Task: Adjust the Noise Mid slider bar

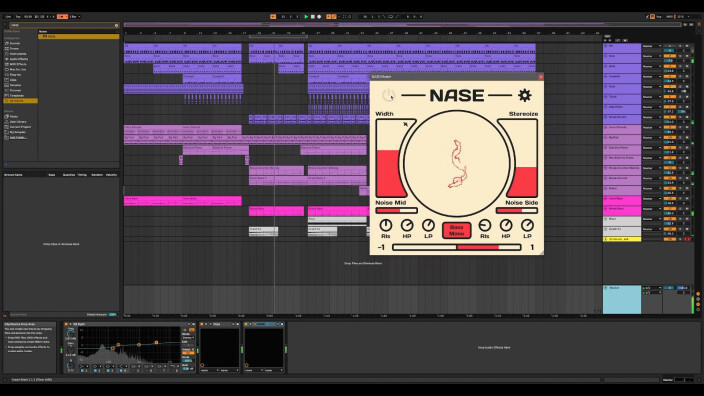Action: coord(396,210)
